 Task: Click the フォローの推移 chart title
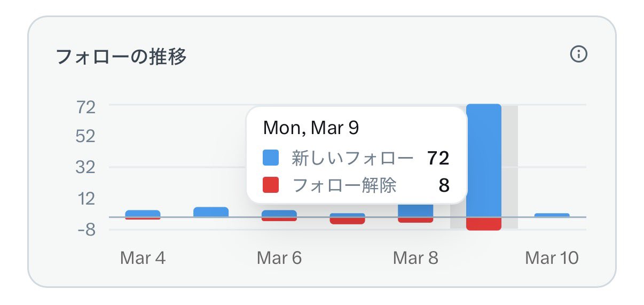[x=121, y=56]
